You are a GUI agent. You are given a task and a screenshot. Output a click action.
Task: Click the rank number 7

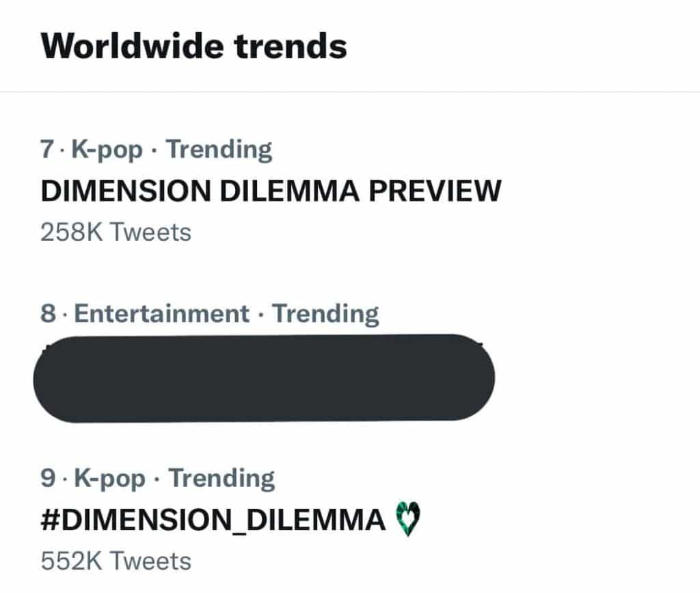pyautogui.click(x=47, y=149)
